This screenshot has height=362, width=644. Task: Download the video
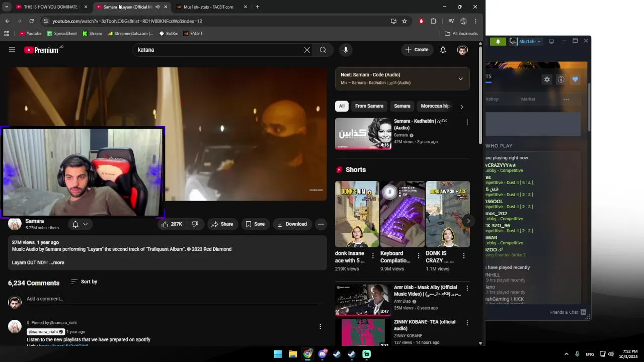tap(292, 224)
